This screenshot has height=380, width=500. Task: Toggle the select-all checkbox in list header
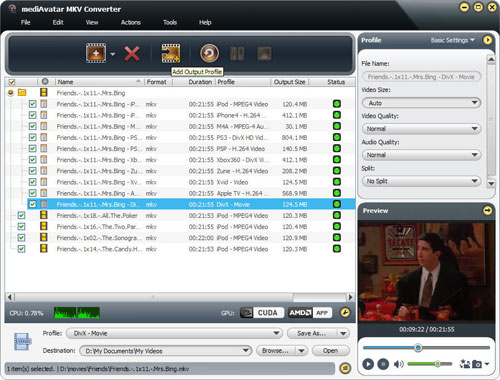coord(12,82)
